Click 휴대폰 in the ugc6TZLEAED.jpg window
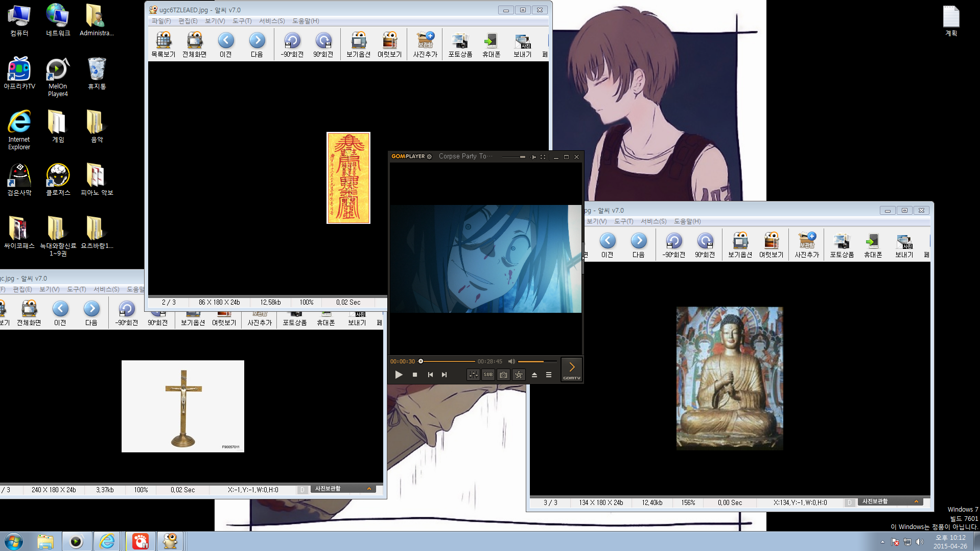The width and height of the screenshot is (980, 551). pyautogui.click(x=492, y=44)
